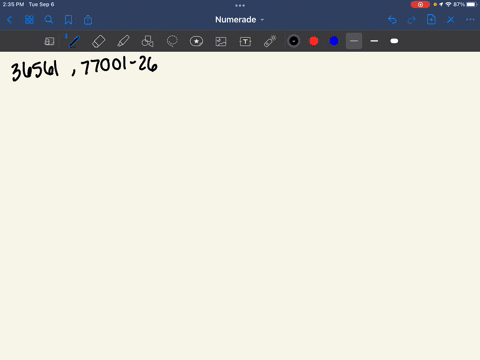The image size is (480, 360).
Task: Tap the red screen recording indicator
Action: [420, 4]
